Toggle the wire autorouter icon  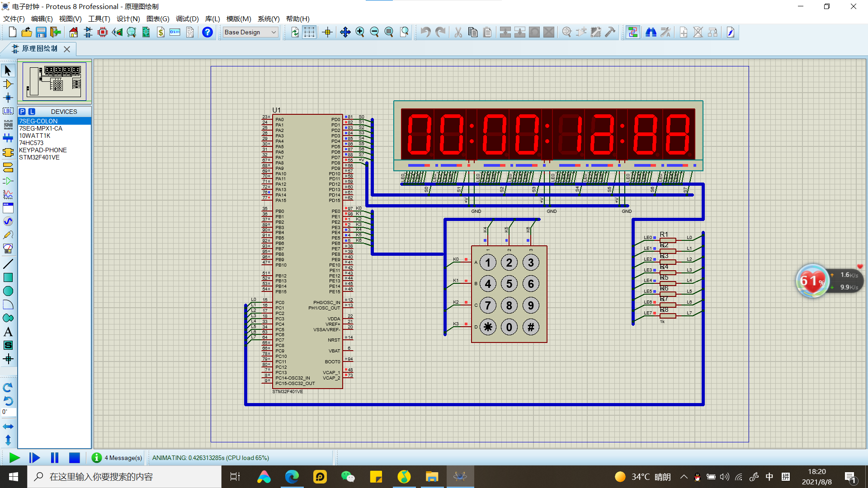pos(632,32)
